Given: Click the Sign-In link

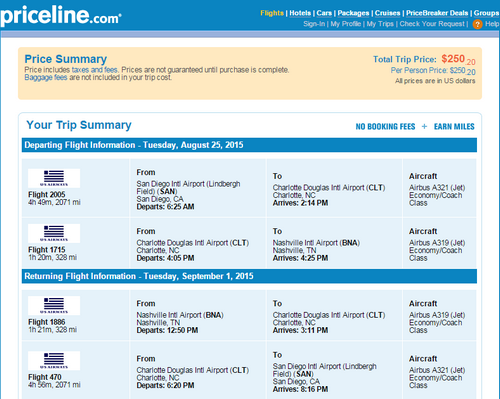Looking at the screenshot, I should coord(314,24).
